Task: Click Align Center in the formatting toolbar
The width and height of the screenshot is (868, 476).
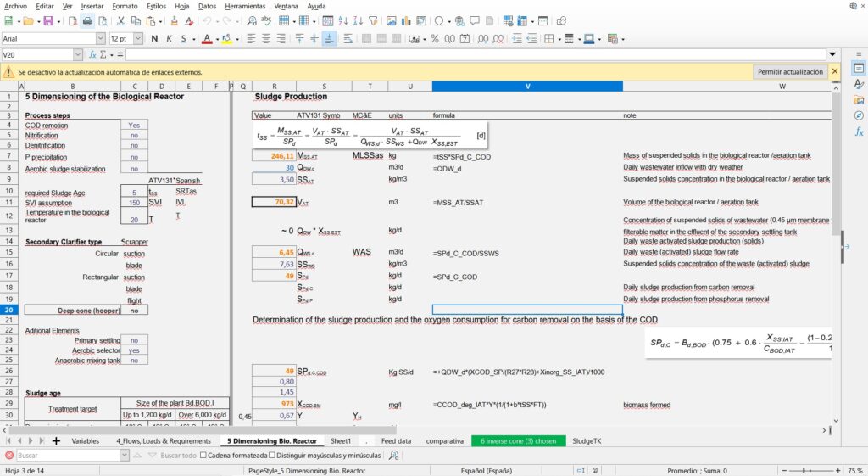Action: coord(267,39)
